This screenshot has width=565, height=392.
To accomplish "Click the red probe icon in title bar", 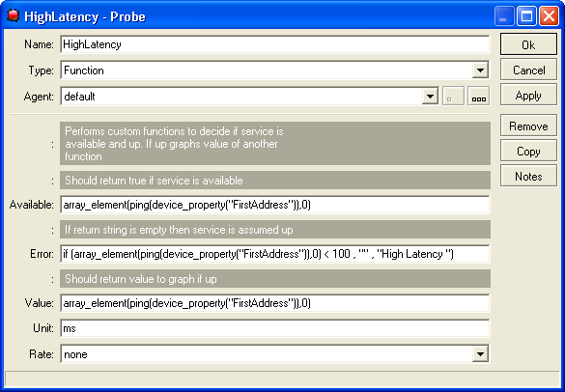I will tap(13, 15).
